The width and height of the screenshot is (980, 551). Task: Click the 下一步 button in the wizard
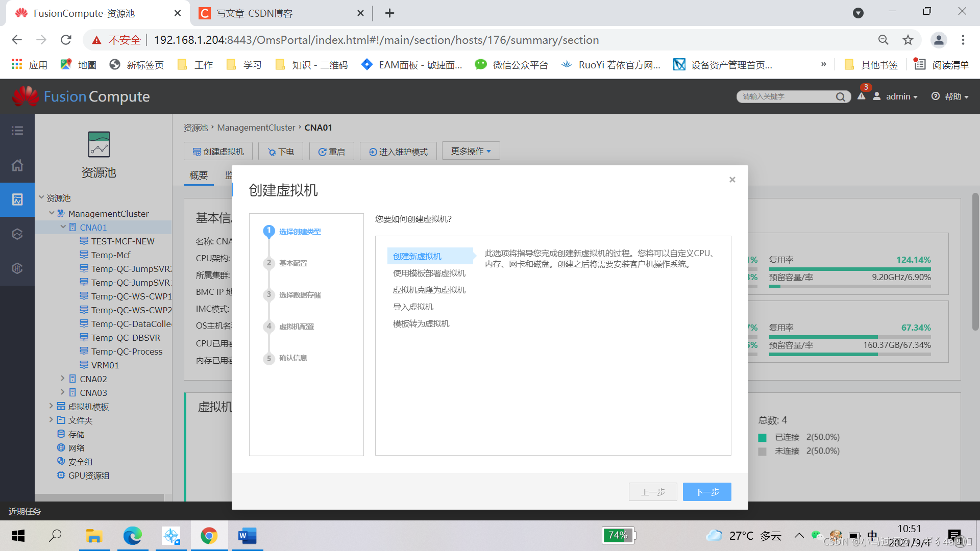point(706,492)
